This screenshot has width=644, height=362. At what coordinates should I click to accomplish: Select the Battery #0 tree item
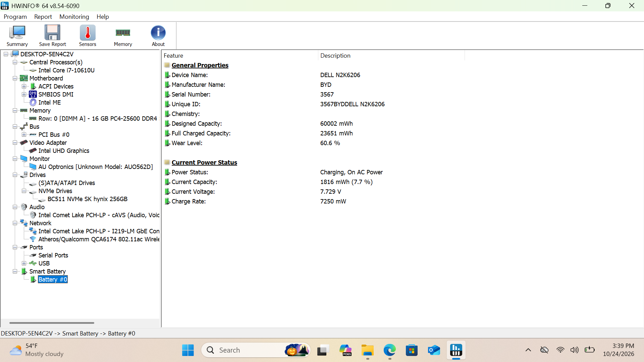(x=53, y=280)
